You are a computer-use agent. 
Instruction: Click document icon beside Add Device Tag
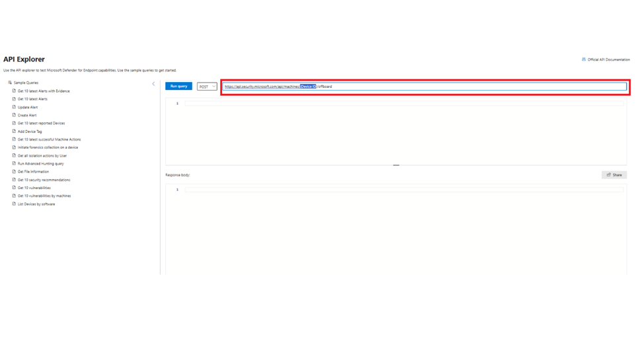(x=14, y=132)
